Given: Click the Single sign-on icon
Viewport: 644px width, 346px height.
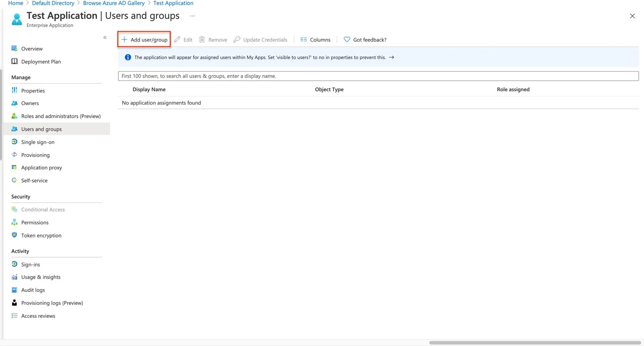Looking at the screenshot, I should pyautogui.click(x=14, y=142).
